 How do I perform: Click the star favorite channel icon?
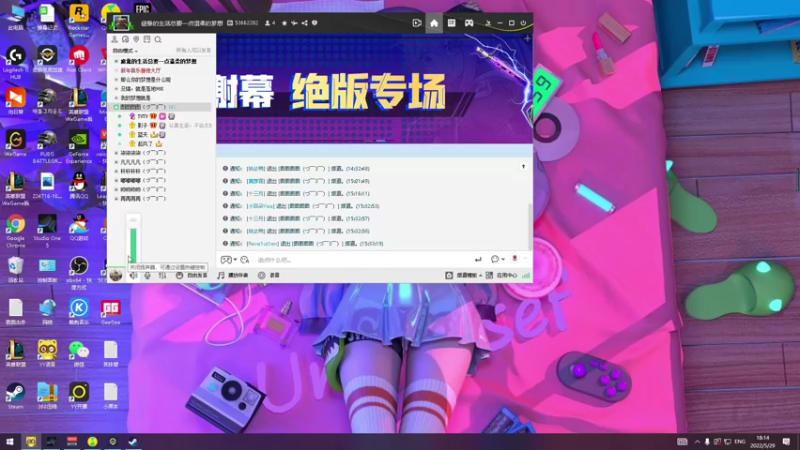tap(285, 23)
